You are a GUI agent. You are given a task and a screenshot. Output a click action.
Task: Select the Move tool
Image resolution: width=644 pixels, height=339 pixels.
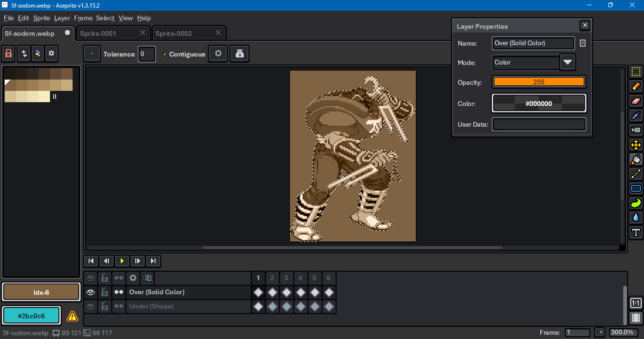pyautogui.click(x=636, y=145)
